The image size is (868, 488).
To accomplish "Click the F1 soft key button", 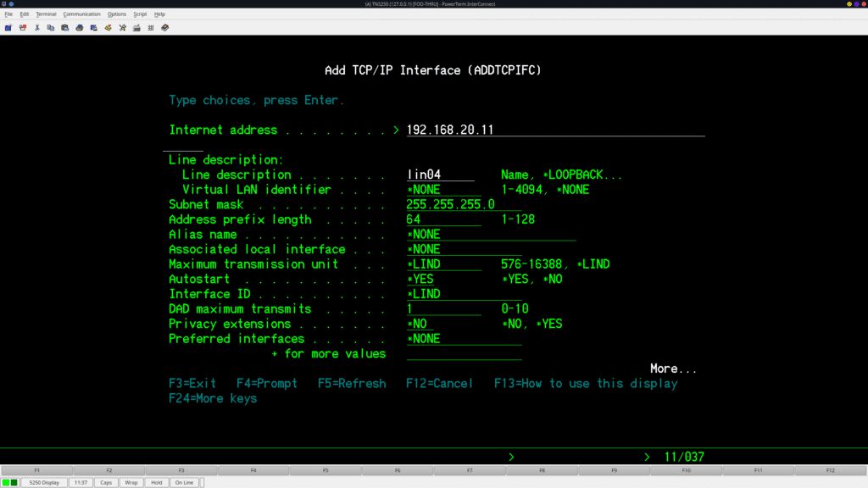I will coord(37,470).
